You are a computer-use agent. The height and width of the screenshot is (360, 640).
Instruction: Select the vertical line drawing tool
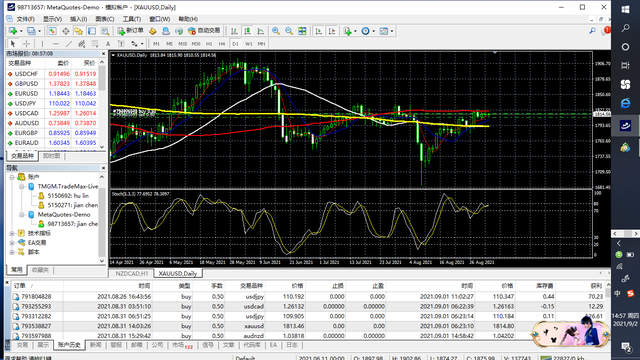click(x=42, y=44)
